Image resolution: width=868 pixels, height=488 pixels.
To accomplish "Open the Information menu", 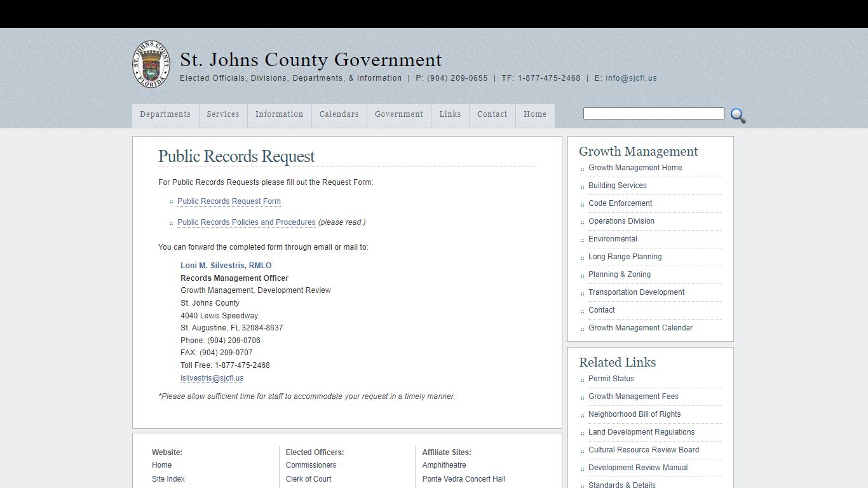I will pyautogui.click(x=280, y=115).
